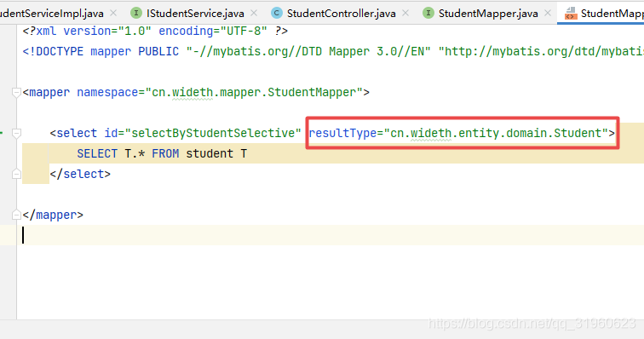
Task: Click the closing </mapper> tag
Action: [x=53, y=215]
